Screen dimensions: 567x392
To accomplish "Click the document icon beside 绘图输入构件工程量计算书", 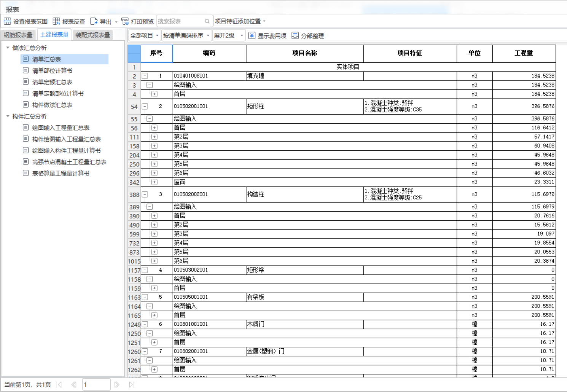I will point(25,150).
